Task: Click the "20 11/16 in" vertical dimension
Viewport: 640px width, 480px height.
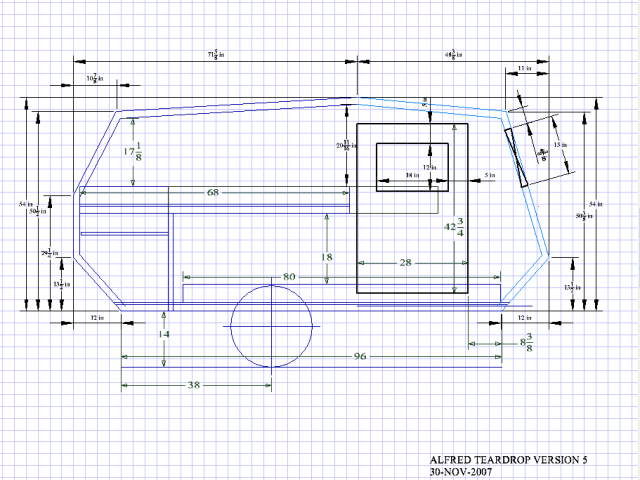Action: [346, 145]
